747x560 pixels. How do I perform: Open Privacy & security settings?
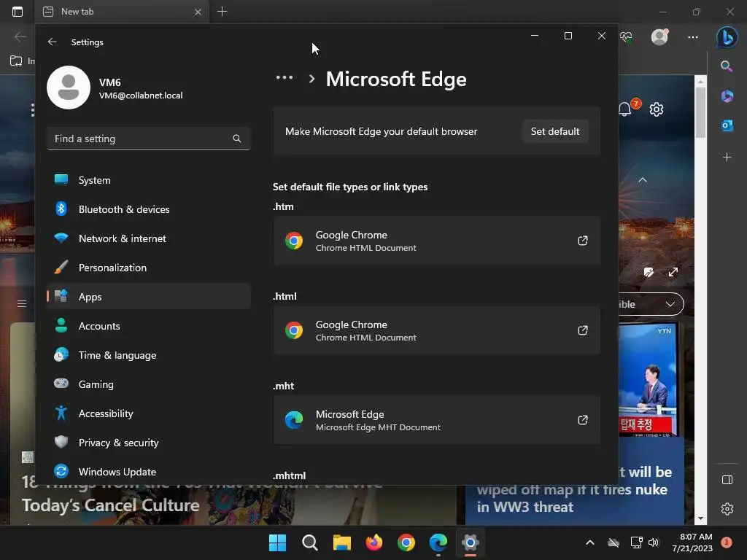tap(149, 443)
